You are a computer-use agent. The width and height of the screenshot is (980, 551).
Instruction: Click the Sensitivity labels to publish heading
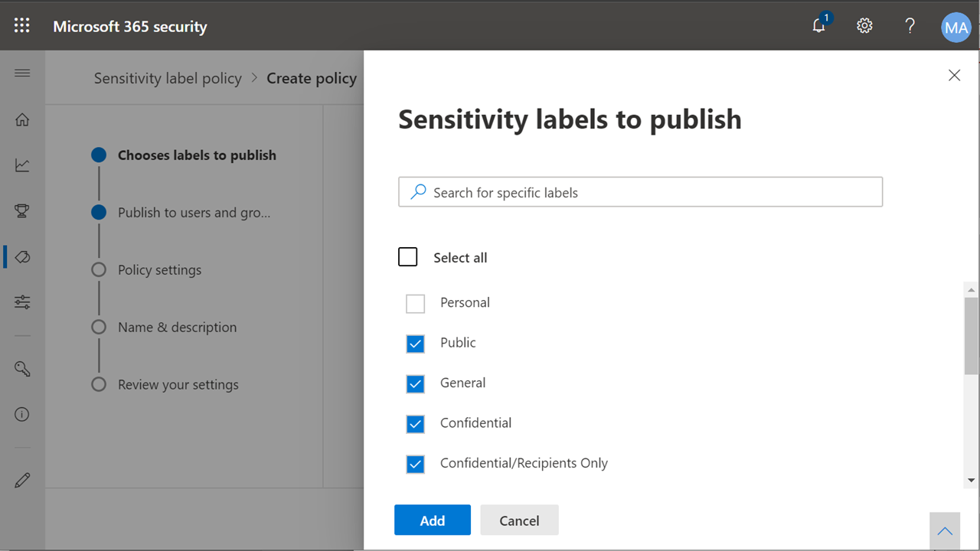click(x=570, y=119)
